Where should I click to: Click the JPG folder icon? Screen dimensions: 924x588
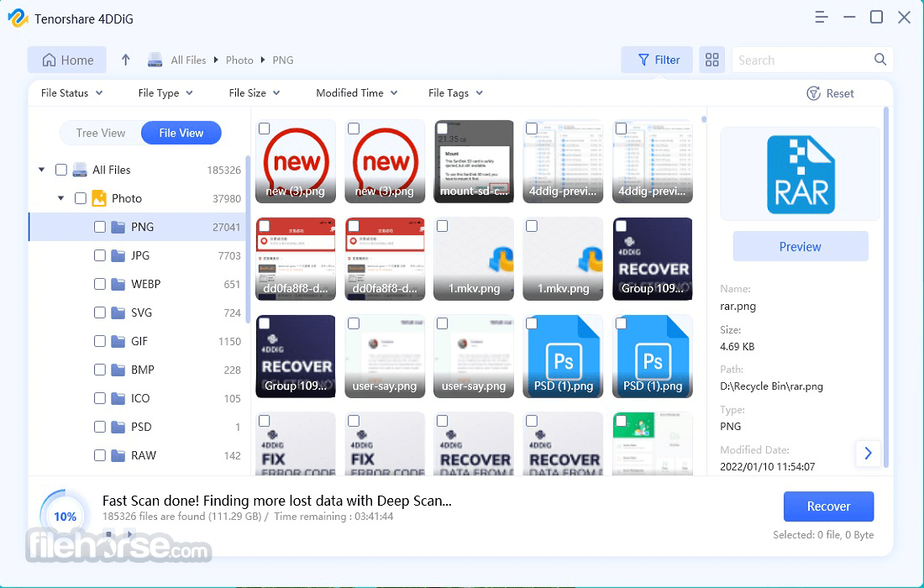(118, 255)
